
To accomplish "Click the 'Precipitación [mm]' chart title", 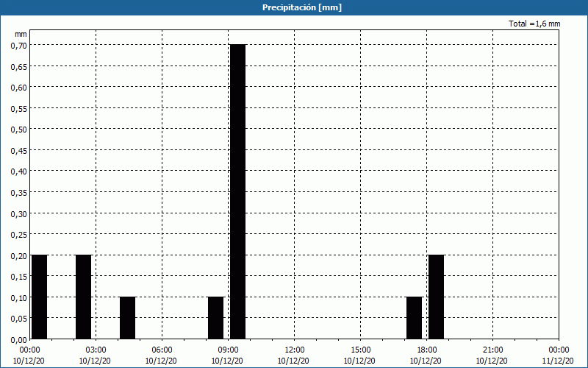I will [x=302, y=7].
